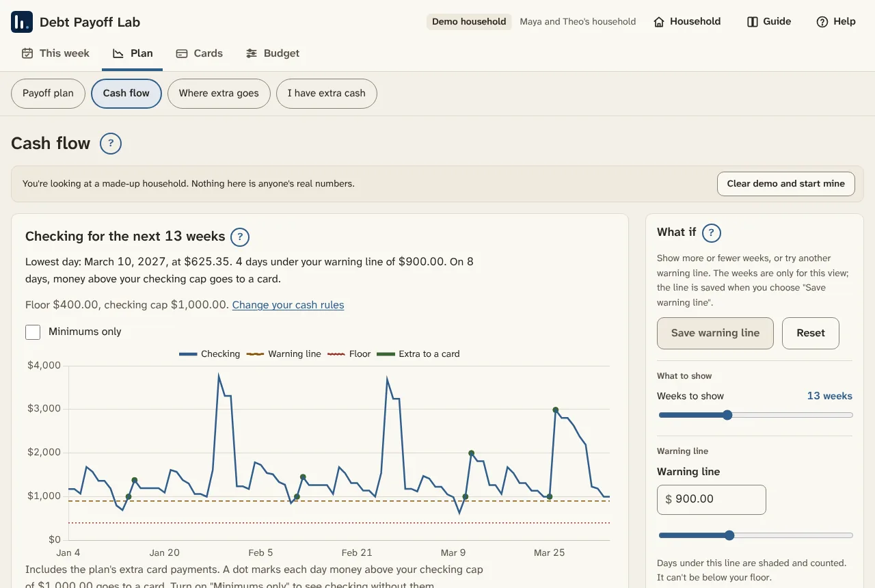Show the Payoff plan view
The height and width of the screenshot is (588, 875).
click(x=48, y=94)
